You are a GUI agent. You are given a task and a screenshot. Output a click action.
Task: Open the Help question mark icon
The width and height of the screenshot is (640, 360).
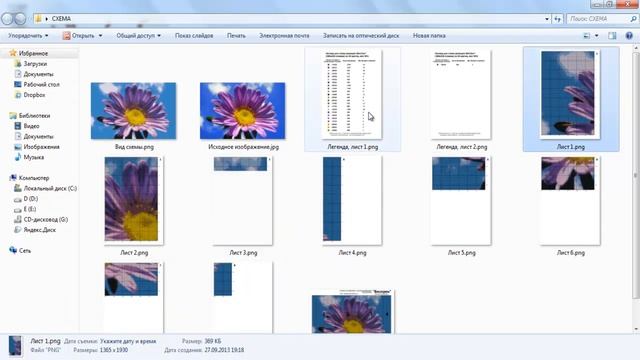pyautogui.click(x=629, y=36)
